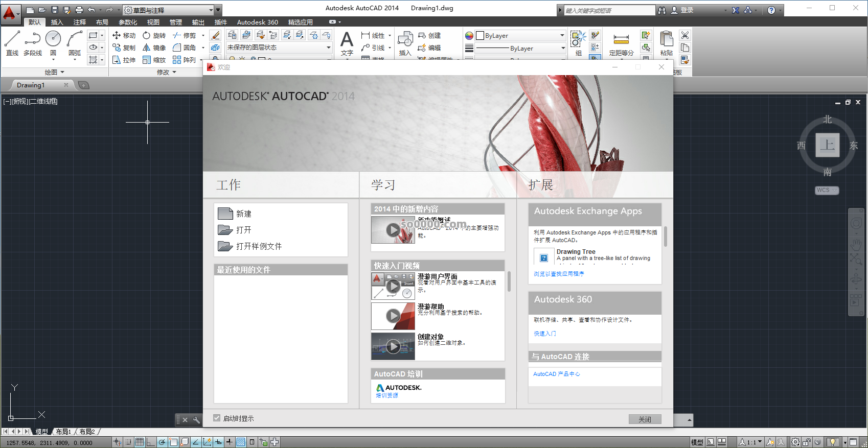The height and width of the screenshot is (448, 868).
Task: Select the 圆弧 (Arc) tool
Action: click(x=75, y=42)
